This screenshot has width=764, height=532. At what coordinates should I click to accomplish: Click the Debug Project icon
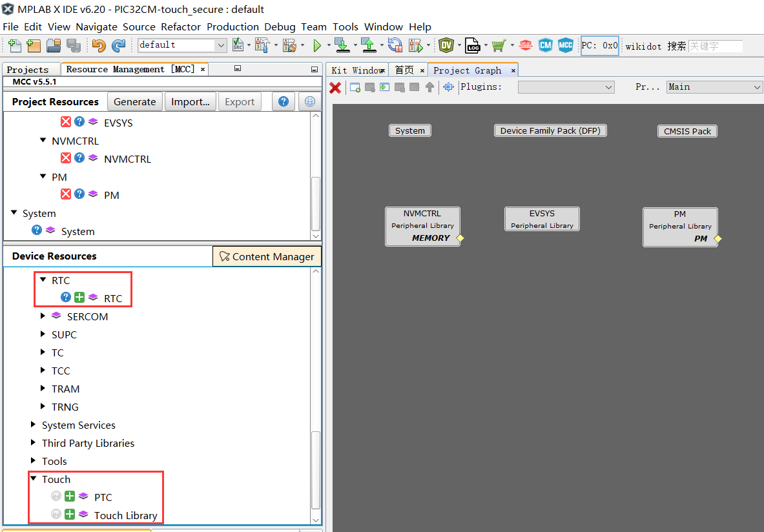tap(416, 46)
